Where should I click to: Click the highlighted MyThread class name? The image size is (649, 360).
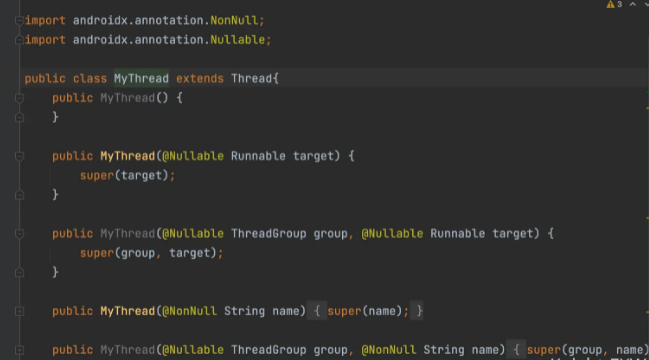click(x=141, y=78)
